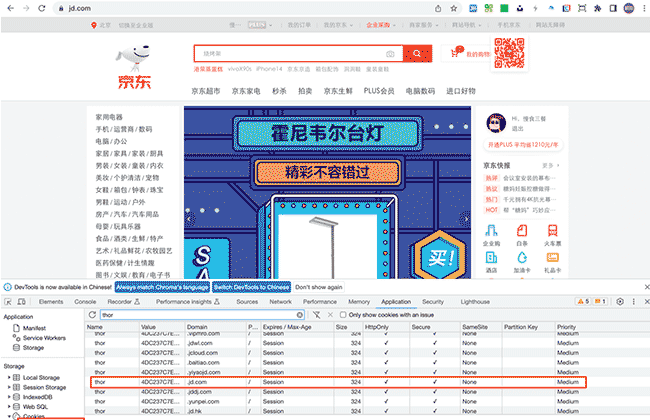Open PLUS会员 navigation link
Image resolution: width=650 pixels, height=420 pixels.
pyautogui.click(x=379, y=91)
